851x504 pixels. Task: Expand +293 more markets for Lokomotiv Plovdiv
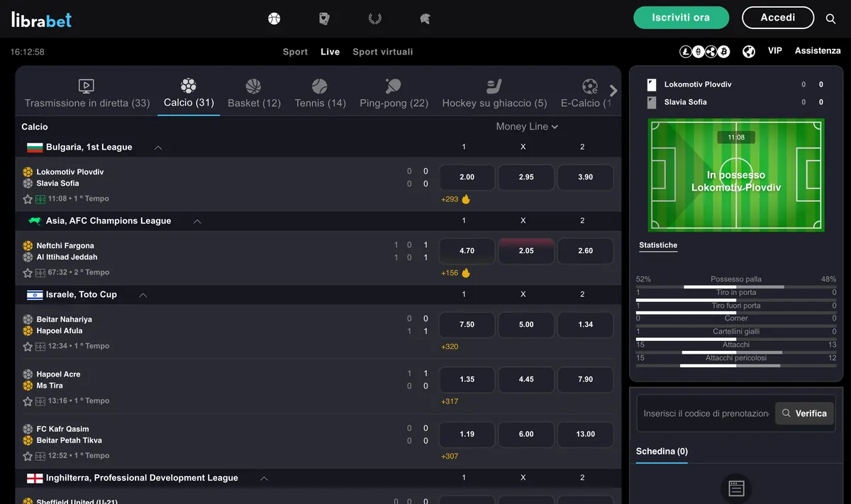click(450, 199)
